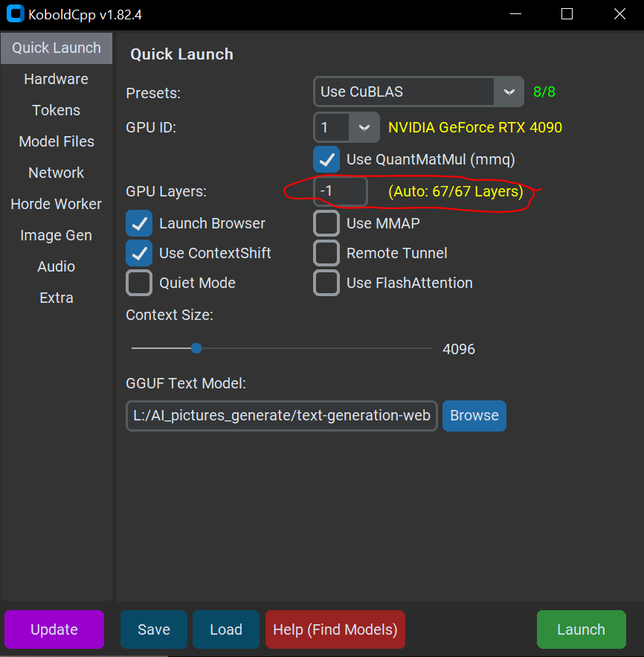Launch KoboldCpp with green button
This screenshot has width=644, height=657.
click(x=582, y=629)
